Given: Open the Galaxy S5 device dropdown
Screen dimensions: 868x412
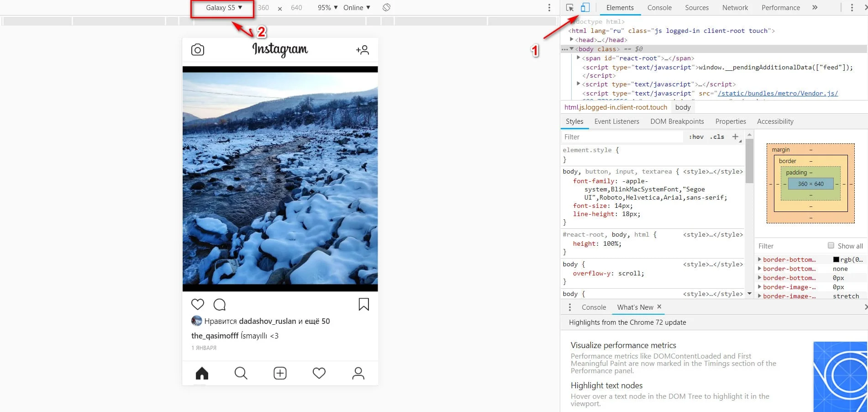Looking at the screenshot, I should (224, 8).
